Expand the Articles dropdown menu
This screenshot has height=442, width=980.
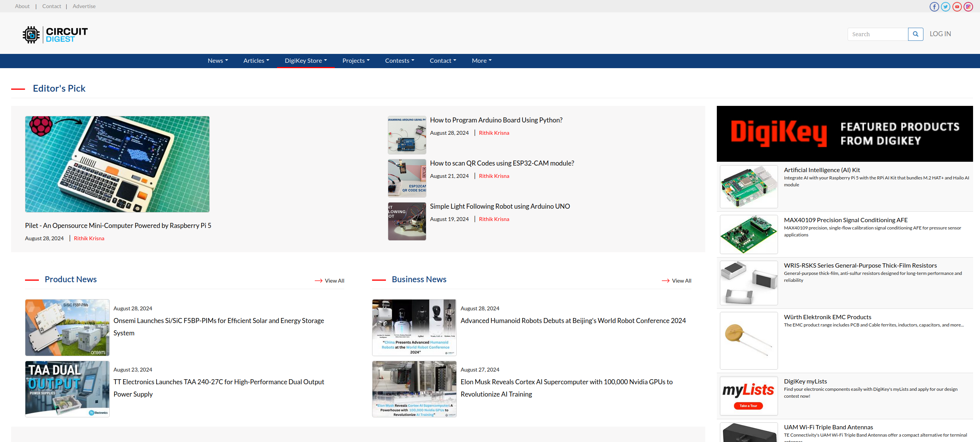pos(255,61)
